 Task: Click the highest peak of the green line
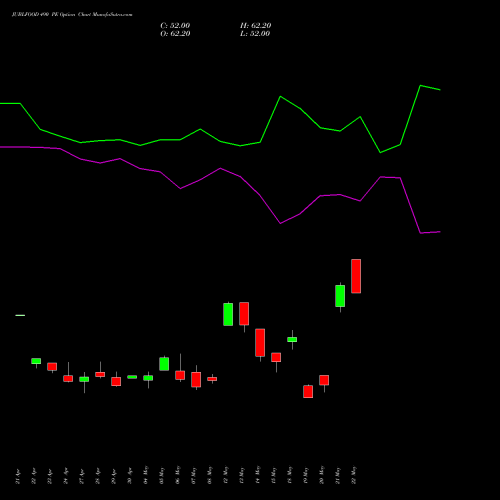pos(420,86)
